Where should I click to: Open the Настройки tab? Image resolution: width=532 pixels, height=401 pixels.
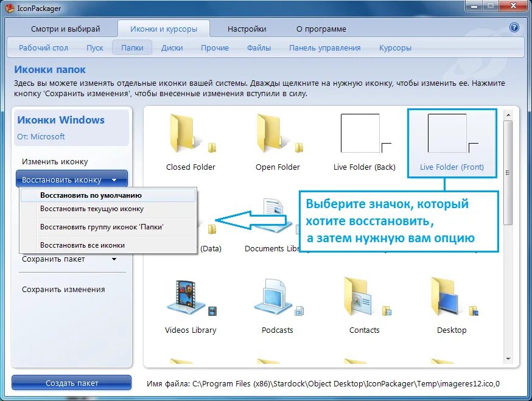[x=247, y=29]
